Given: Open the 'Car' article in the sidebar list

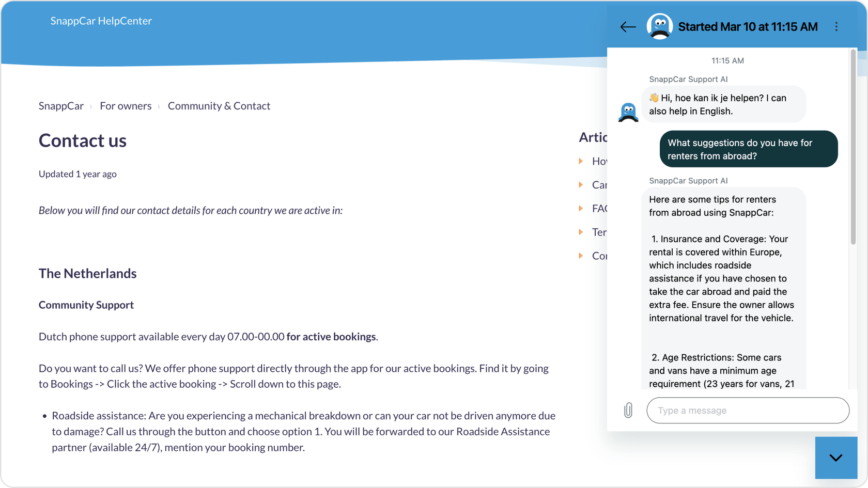Looking at the screenshot, I should pyautogui.click(x=599, y=185).
